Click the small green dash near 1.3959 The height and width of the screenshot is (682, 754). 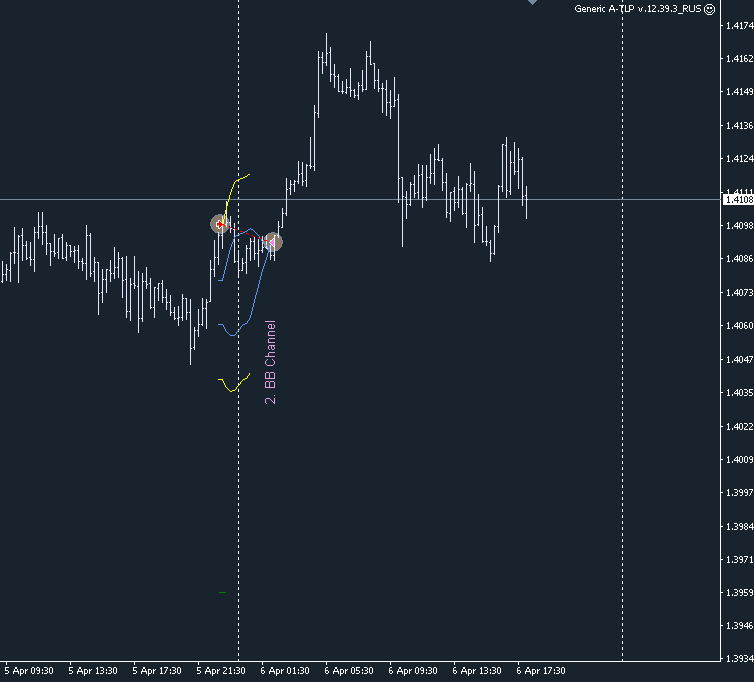tap(222, 593)
